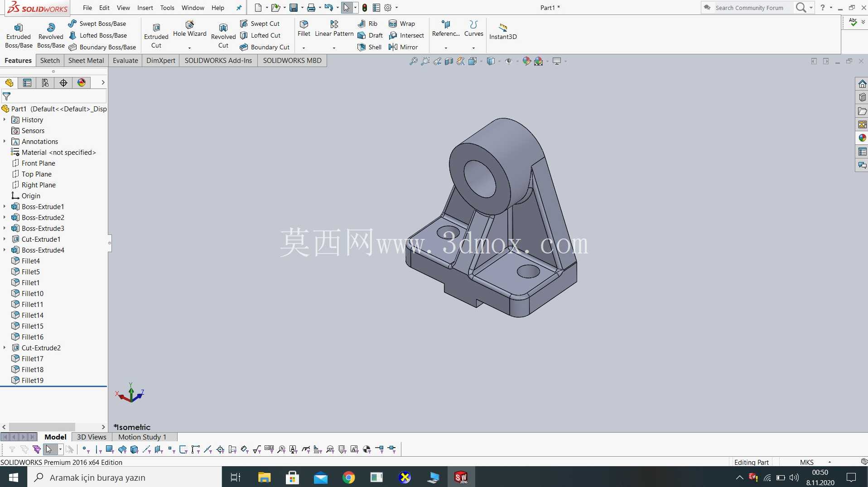Screen dimensions: 868x487
Task: Select the Wrap feature
Action: (401, 24)
